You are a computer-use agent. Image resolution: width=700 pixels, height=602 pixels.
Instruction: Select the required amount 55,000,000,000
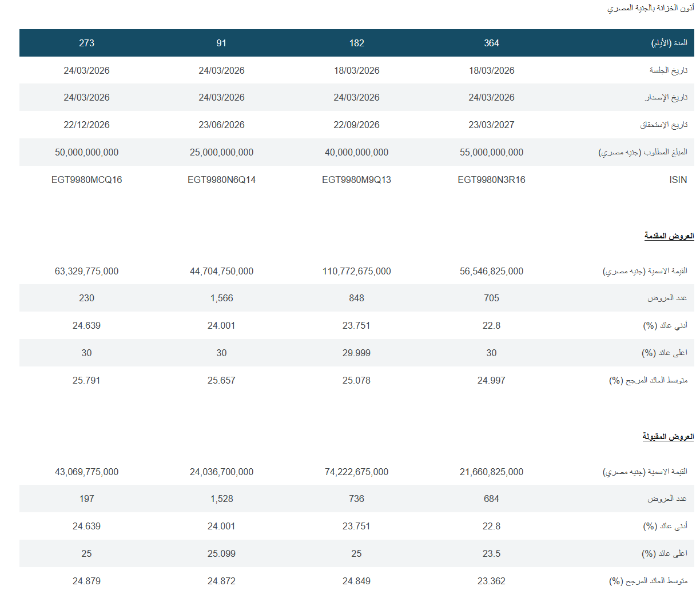click(x=491, y=152)
